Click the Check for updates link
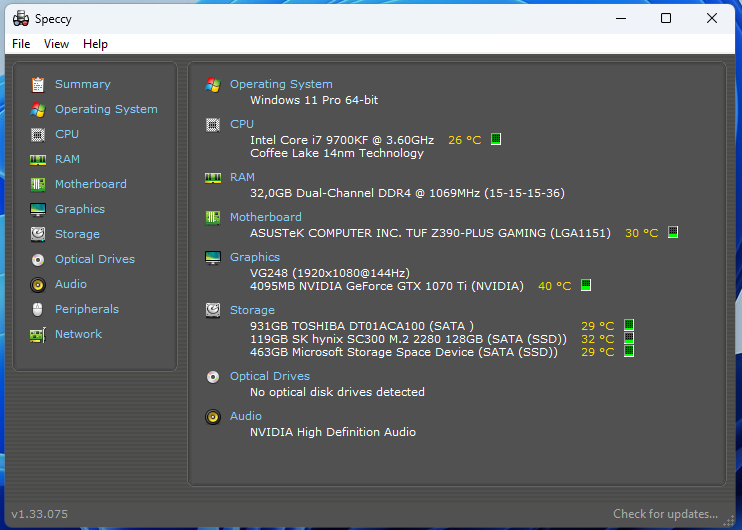 point(665,514)
